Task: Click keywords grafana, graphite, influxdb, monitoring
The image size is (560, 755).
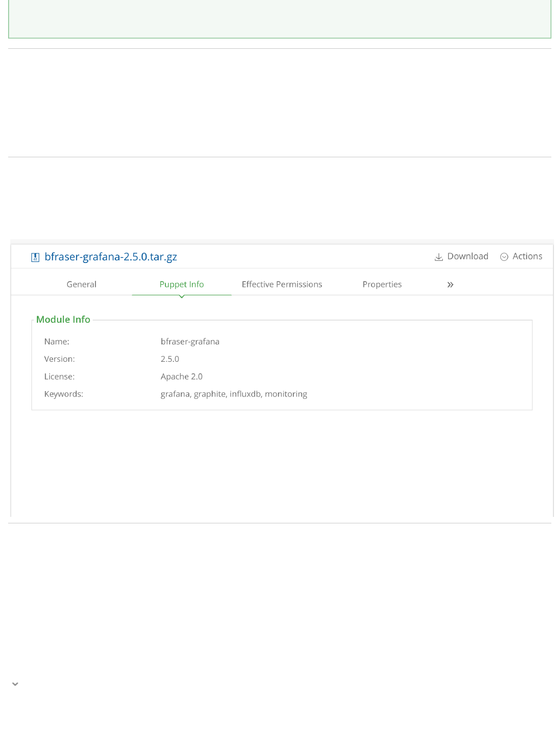Action: pyautogui.click(x=234, y=394)
